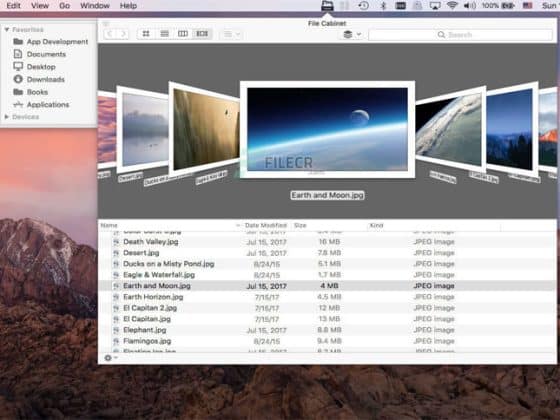The height and width of the screenshot is (420, 560).
Task: Open the volume menu bar icon
Action: 470,5
